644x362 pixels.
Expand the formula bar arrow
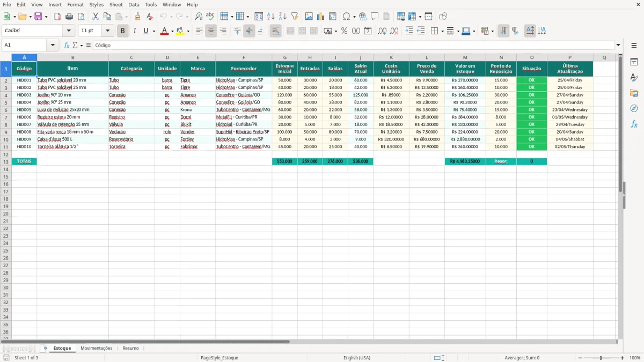pyautogui.click(x=618, y=45)
